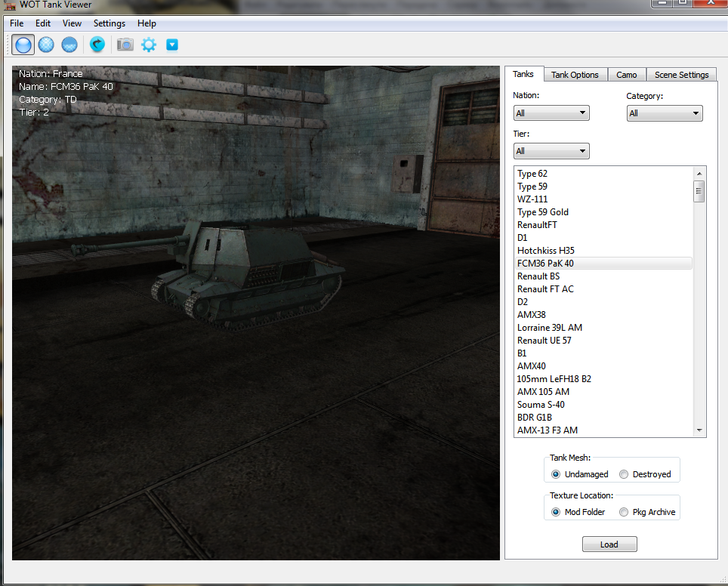Select the wireframe sphere render mode icon
The height and width of the screenshot is (586, 728).
point(47,45)
